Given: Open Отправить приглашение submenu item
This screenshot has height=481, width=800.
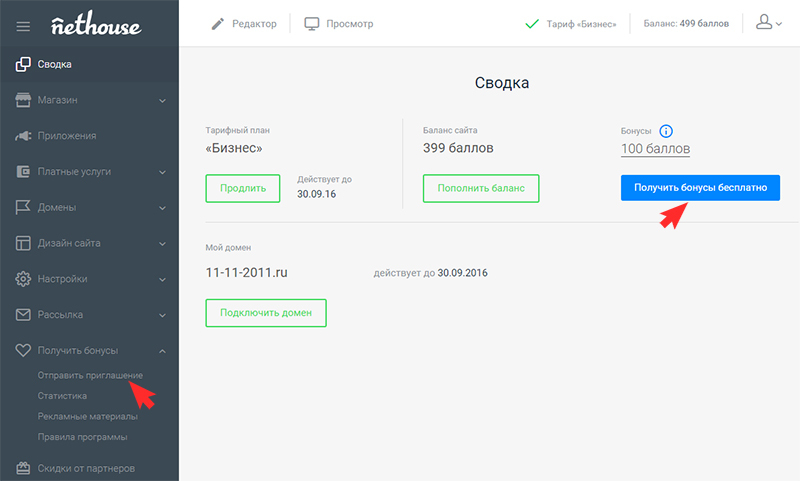Looking at the screenshot, I should (90, 376).
